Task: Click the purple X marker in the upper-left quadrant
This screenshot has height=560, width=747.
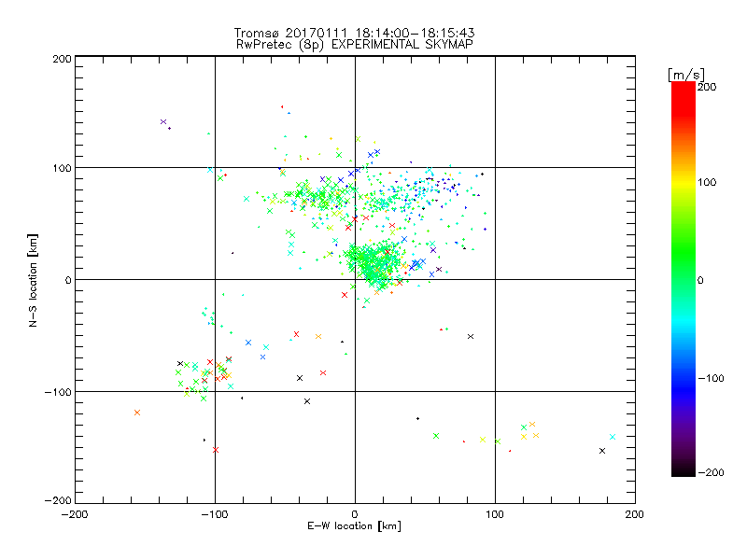Action: 162,122
